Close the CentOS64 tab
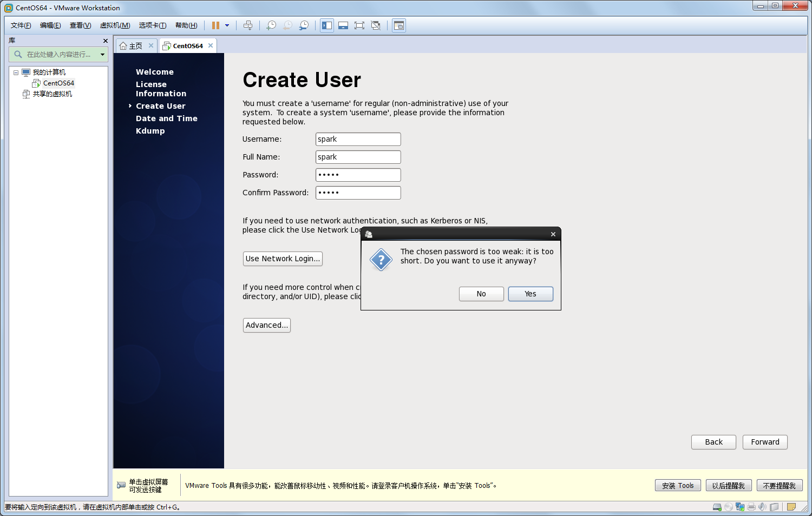Screen dimensions: 812x516 click(x=211, y=45)
